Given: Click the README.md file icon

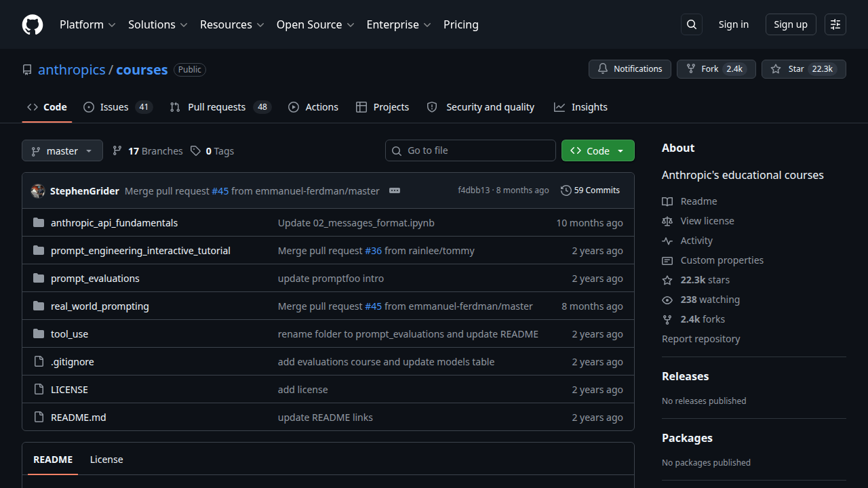Looking at the screenshot, I should (x=39, y=418).
